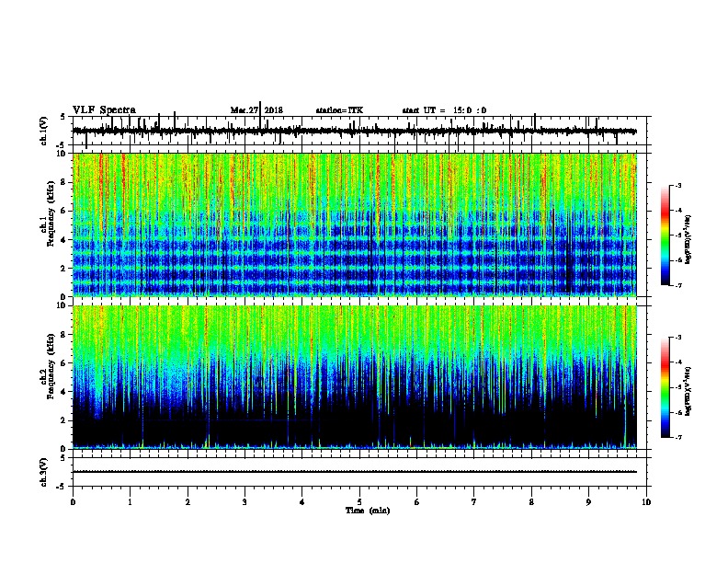Screen dimensions: 728x563
Task: Click the "-3" label on ch.1 color scale
Action: tap(677, 185)
